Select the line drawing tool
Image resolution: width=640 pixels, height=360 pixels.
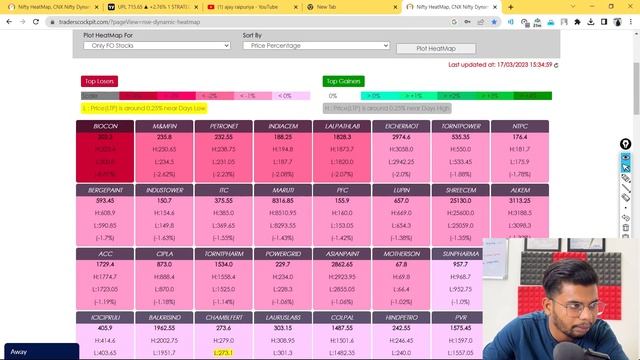pyautogui.click(x=625, y=188)
